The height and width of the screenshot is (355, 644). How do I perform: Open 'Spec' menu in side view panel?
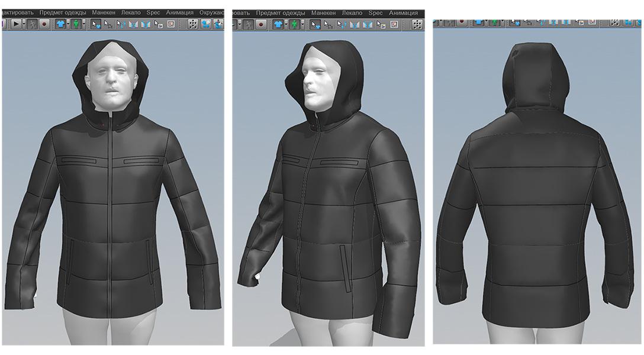pos(375,13)
